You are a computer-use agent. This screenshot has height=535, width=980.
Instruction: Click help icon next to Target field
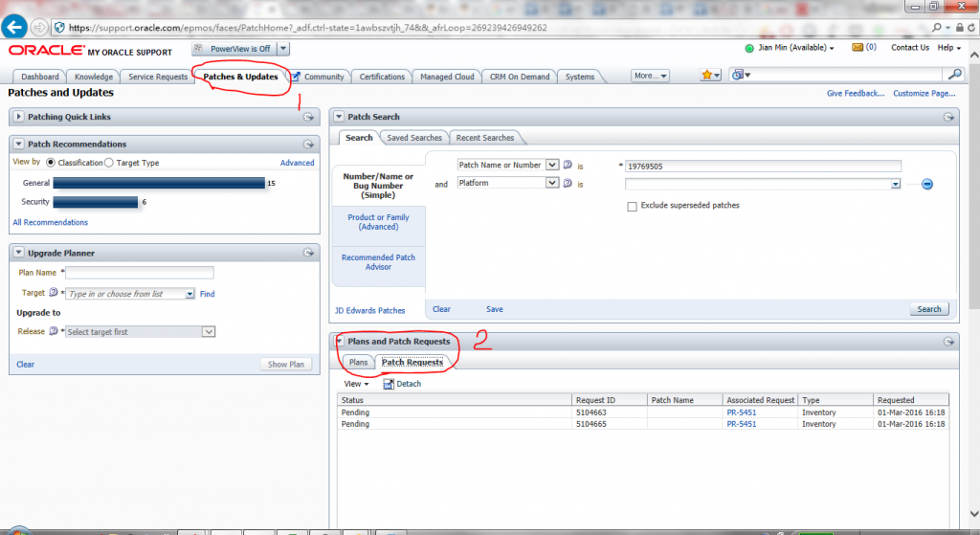pyautogui.click(x=54, y=293)
